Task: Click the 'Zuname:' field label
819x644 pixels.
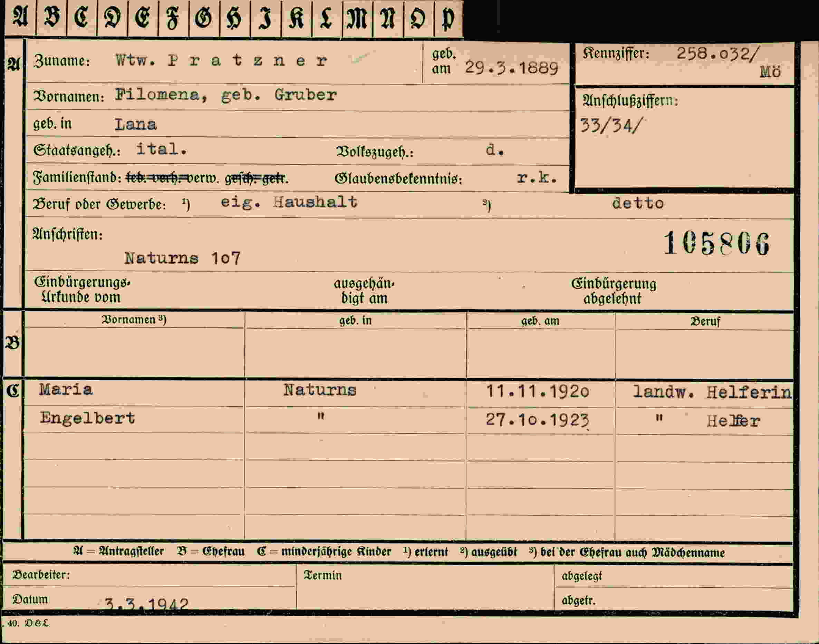Action: click(x=62, y=61)
